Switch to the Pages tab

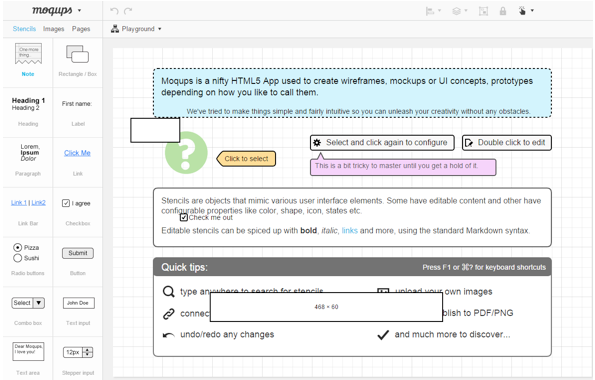click(x=81, y=29)
